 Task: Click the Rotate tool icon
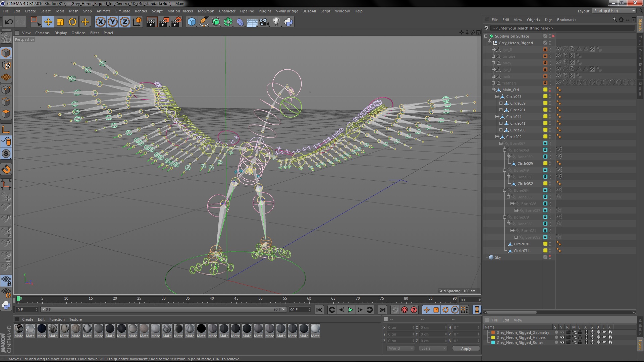(72, 21)
